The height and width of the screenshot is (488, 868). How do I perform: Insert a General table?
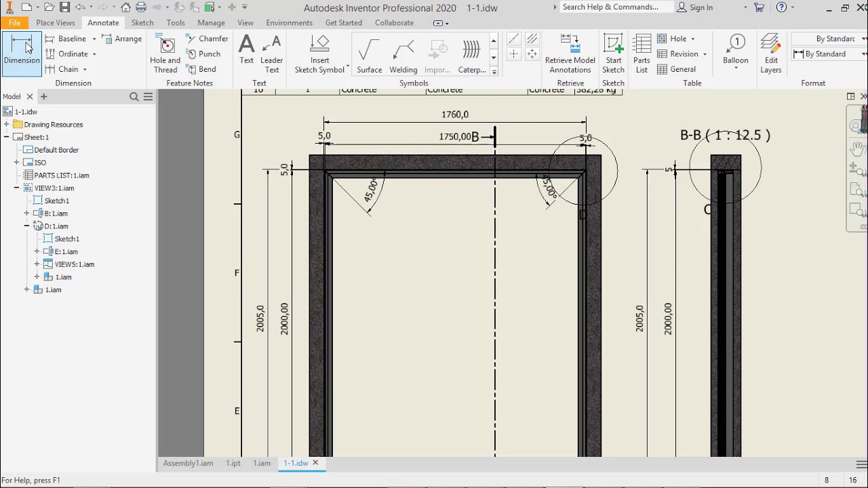(676, 69)
